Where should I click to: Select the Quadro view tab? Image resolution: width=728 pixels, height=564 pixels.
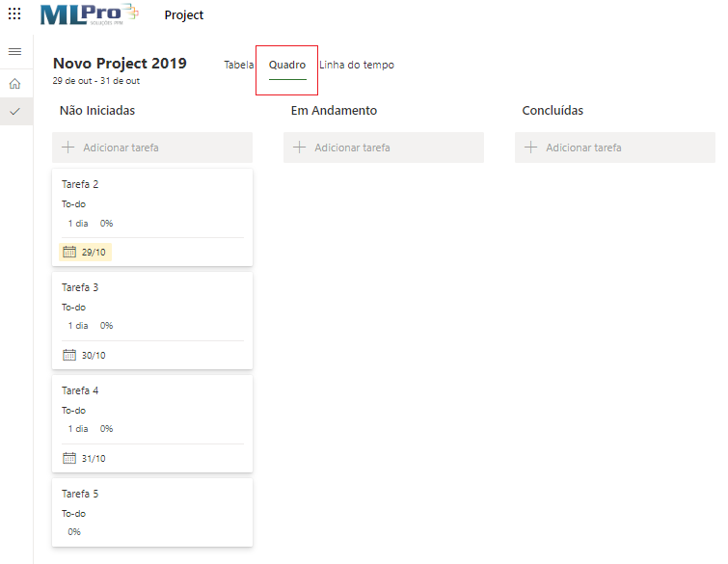click(287, 65)
